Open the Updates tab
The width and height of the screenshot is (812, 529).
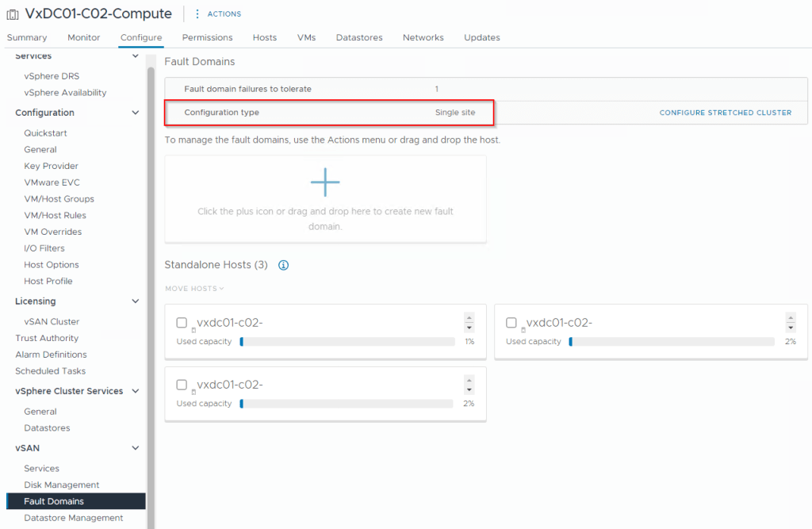pos(482,37)
